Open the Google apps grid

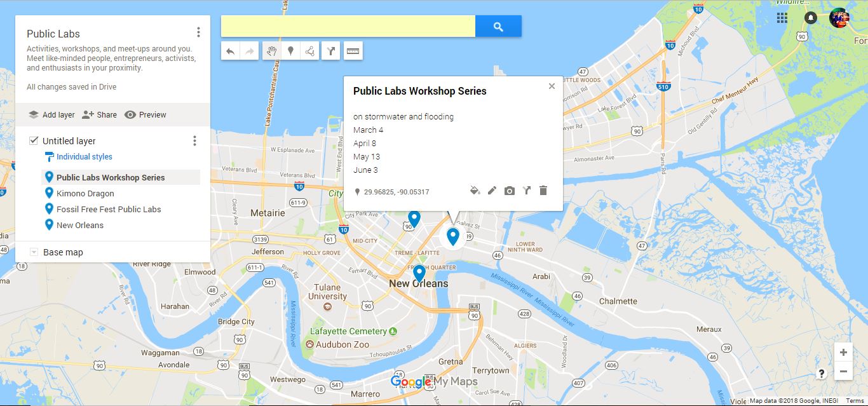tap(782, 18)
